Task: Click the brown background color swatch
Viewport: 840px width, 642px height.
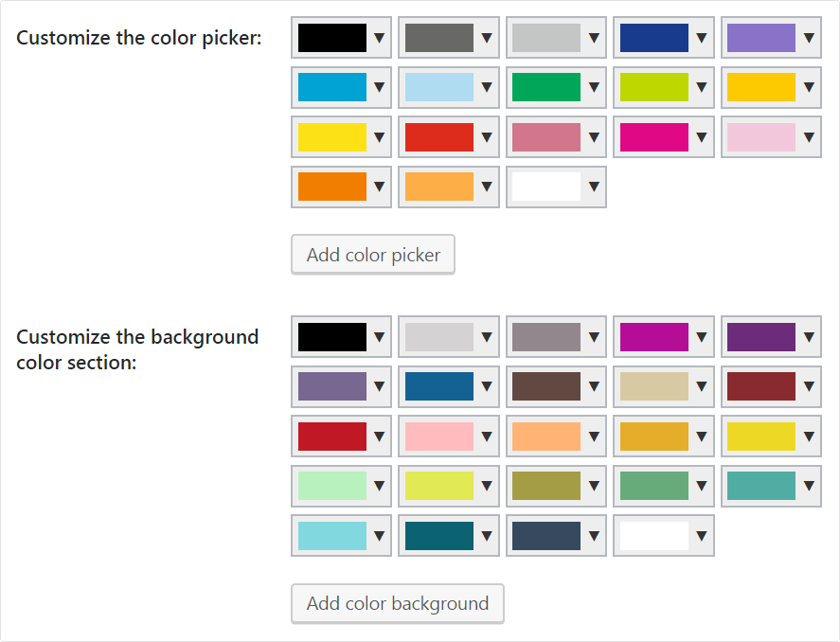Action: click(x=546, y=386)
